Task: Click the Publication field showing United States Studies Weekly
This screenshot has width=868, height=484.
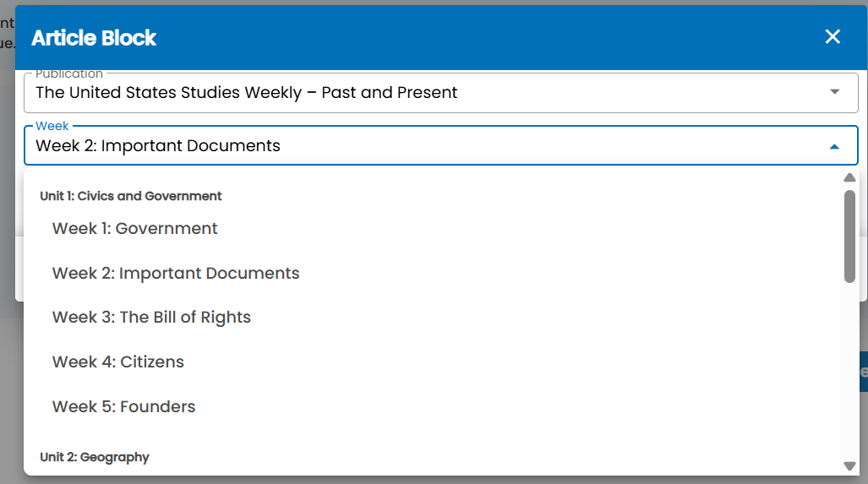Action: coord(440,92)
